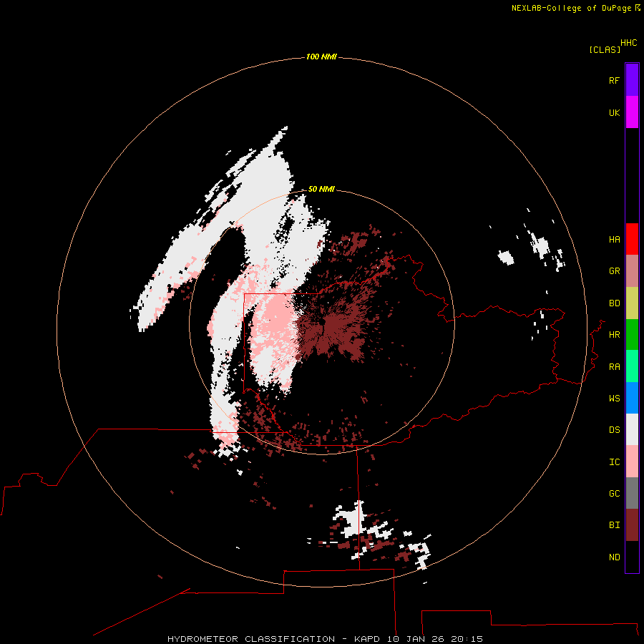Click the 100 NMI range ring label
Screen dimensions: 644x644
click(321, 57)
